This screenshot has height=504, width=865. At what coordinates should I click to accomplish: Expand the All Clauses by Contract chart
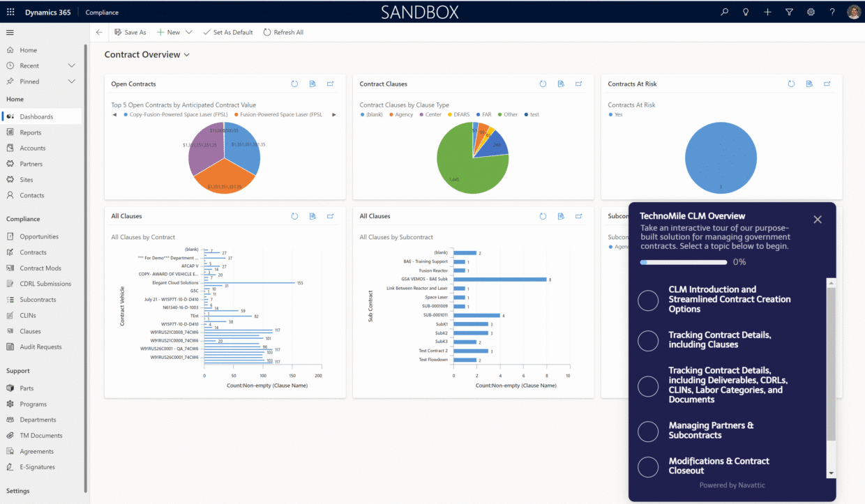point(331,216)
